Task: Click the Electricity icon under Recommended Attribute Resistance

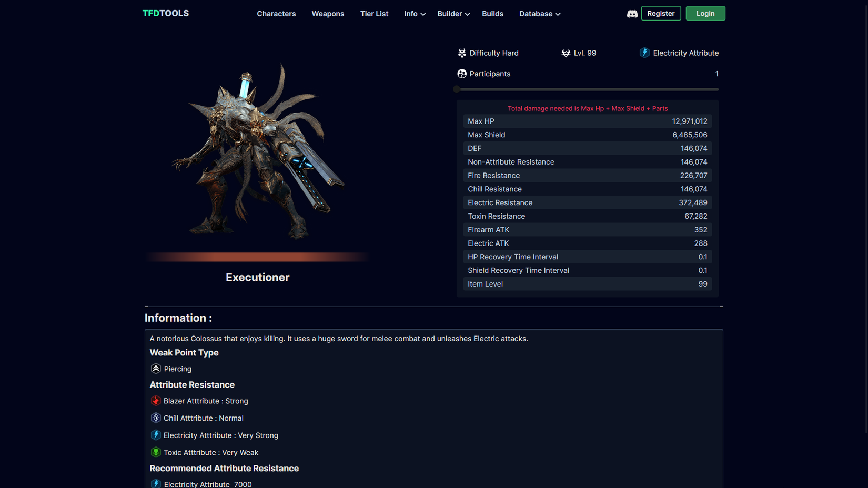Action: point(156,484)
